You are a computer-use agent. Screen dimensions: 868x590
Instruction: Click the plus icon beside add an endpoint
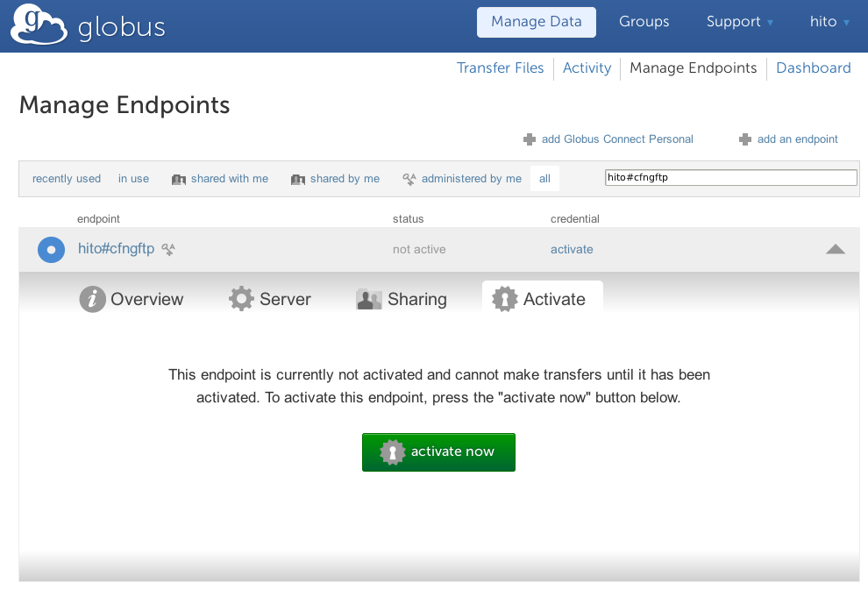pyautogui.click(x=745, y=139)
